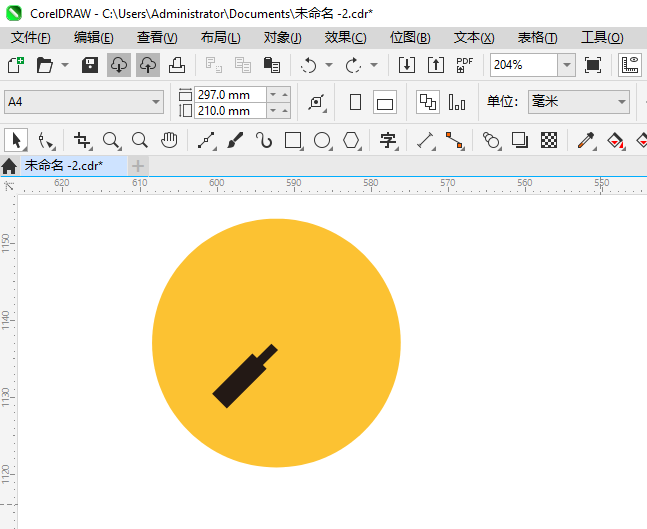
Task: Activate the Pan hand tool
Action: [169, 140]
